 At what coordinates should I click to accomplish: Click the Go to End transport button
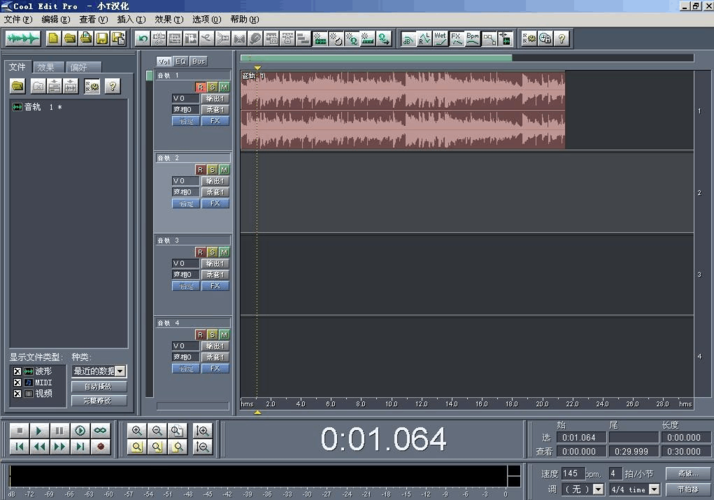80,447
